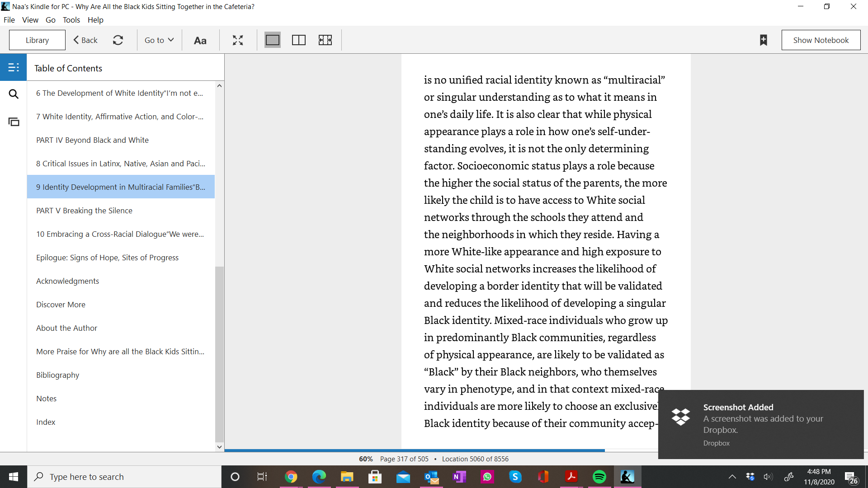The height and width of the screenshot is (488, 868).
Task: Jump to chapter 7 White Identity, Affirmative Action
Action: 121,117
